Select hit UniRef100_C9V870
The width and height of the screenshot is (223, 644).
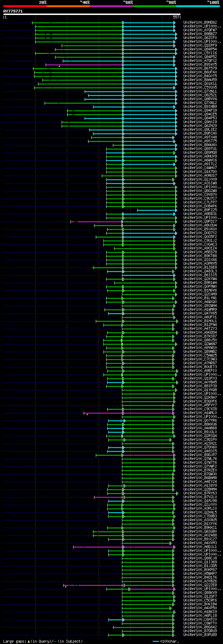[200, 195]
